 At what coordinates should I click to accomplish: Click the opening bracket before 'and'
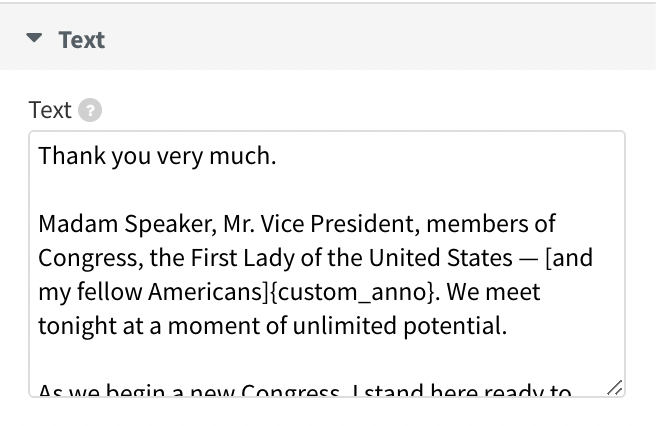pos(549,258)
